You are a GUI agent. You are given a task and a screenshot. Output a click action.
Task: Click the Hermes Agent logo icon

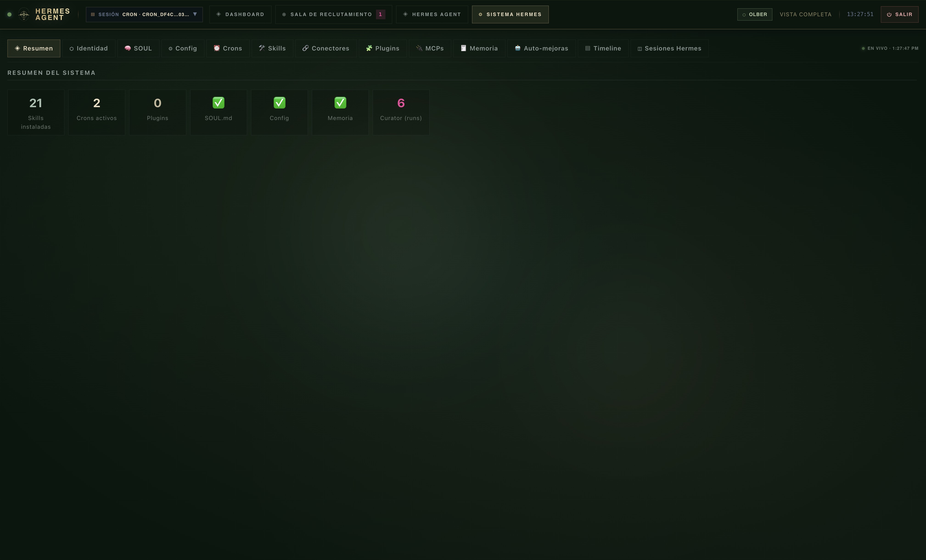tap(24, 14)
